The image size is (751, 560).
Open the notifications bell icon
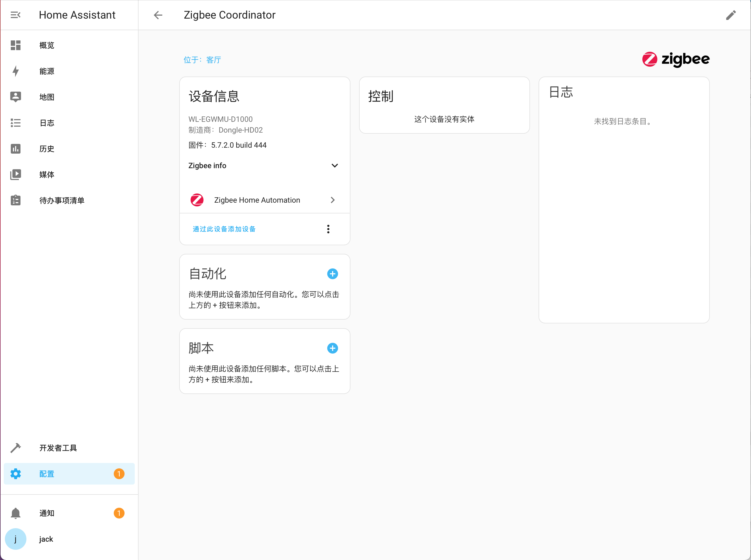pyautogui.click(x=16, y=513)
